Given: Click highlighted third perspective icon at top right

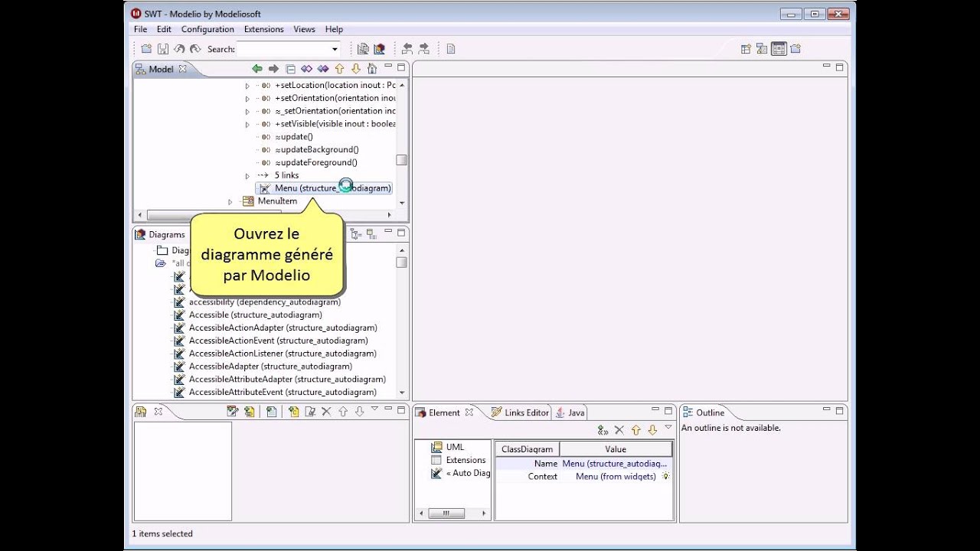Looking at the screenshot, I should [779, 49].
